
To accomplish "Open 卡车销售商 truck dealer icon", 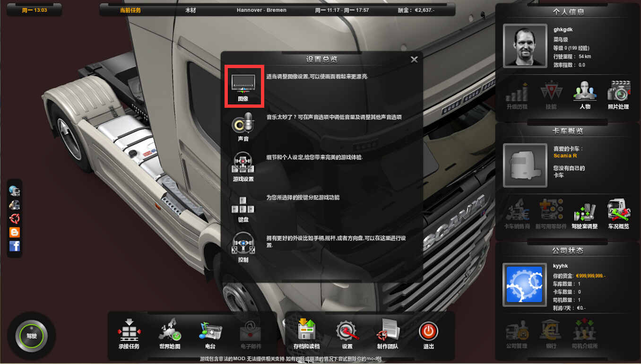I will click(517, 214).
